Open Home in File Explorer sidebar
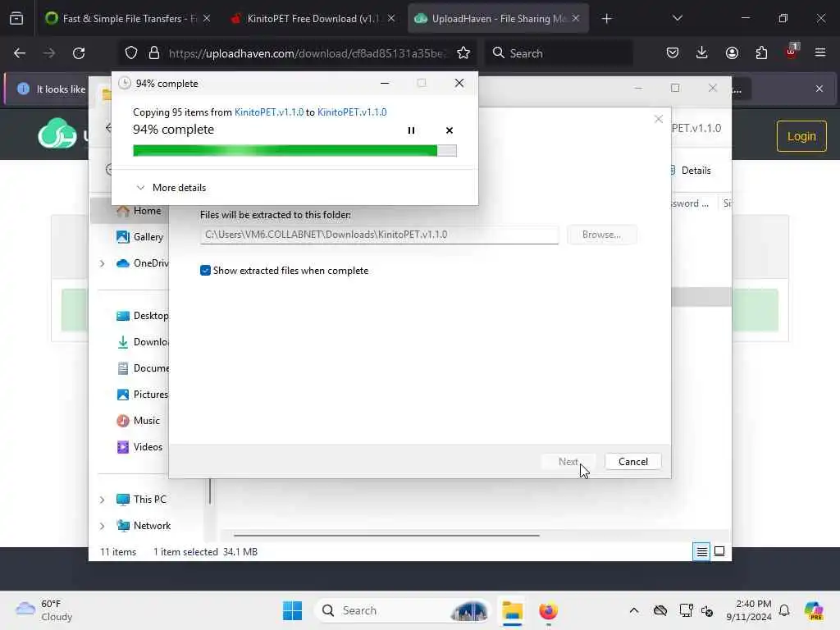Image resolution: width=840 pixels, height=630 pixels. coord(139,211)
